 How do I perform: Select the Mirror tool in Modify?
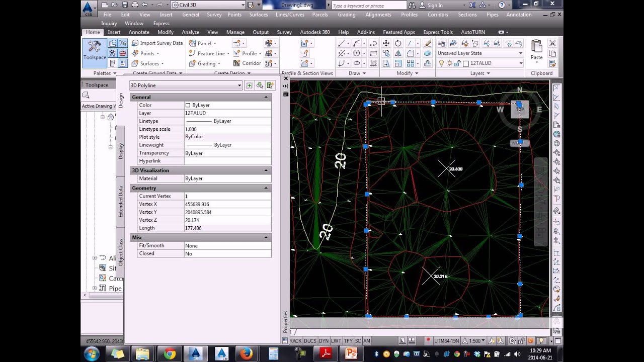coord(398,53)
